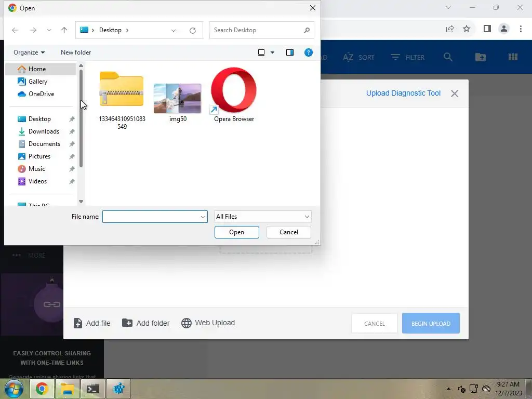Select the Opera Browser shortcut

(234, 95)
